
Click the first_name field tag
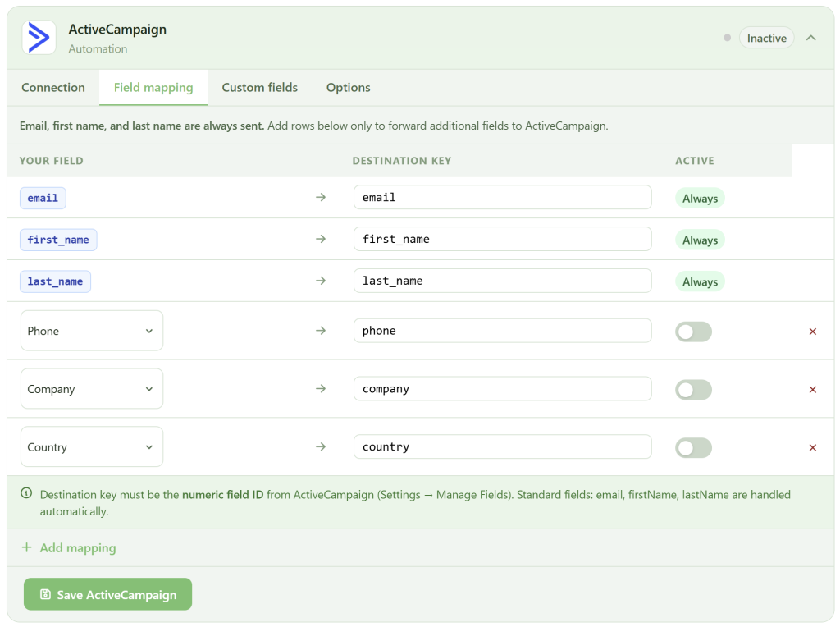pyautogui.click(x=58, y=240)
